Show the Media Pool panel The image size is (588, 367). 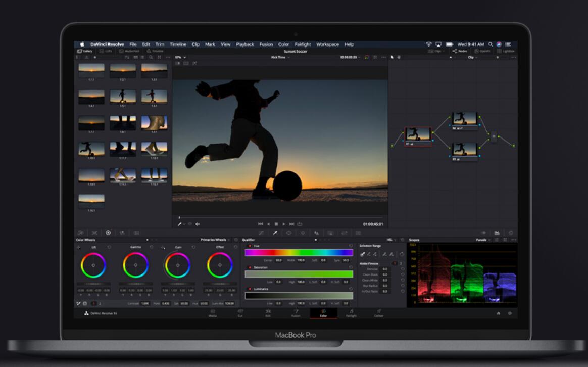(129, 51)
